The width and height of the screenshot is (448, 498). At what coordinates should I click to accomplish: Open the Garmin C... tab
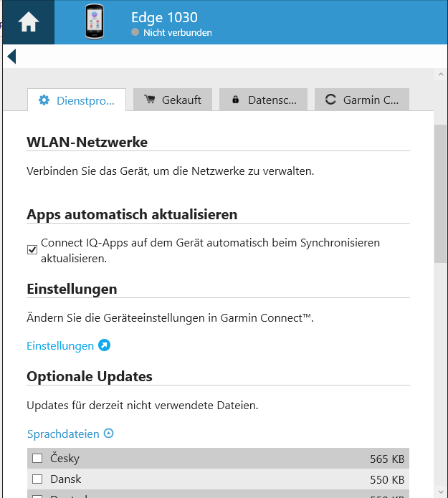click(362, 100)
